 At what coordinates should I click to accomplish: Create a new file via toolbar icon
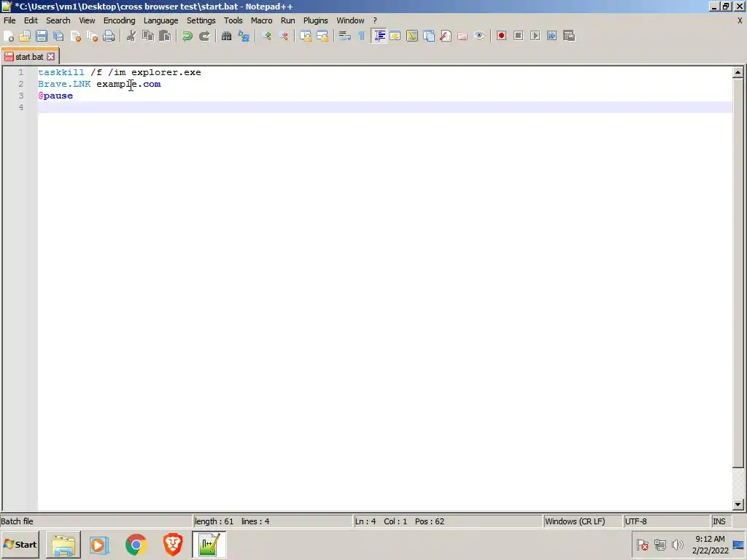point(9,36)
